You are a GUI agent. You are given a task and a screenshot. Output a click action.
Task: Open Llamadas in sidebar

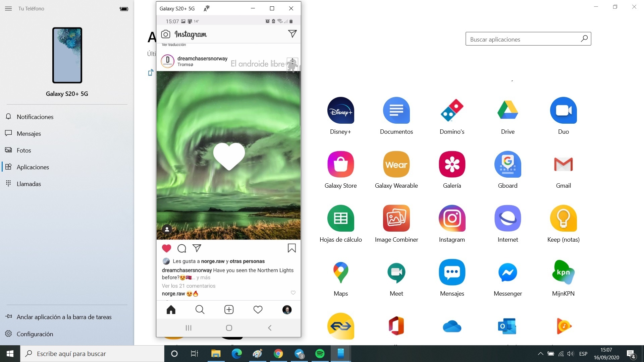coord(67,184)
